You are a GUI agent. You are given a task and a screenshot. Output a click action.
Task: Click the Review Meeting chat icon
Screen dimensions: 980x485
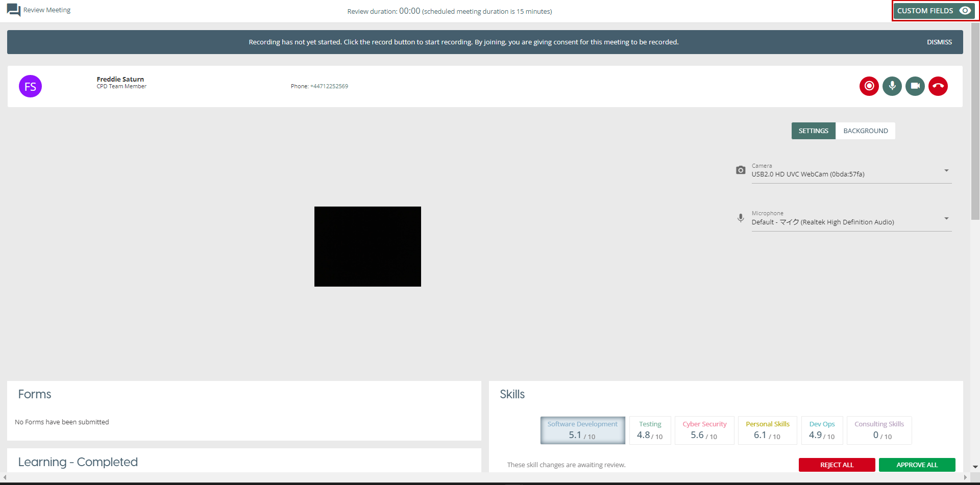click(x=14, y=10)
